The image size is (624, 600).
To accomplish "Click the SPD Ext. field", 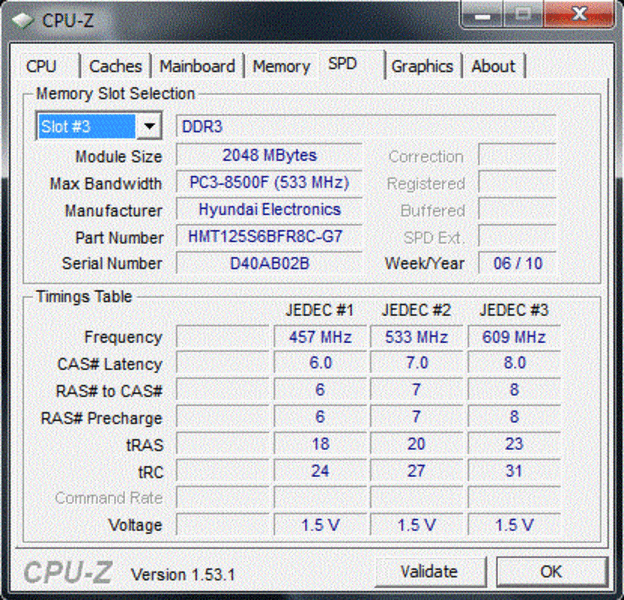I will click(517, 236).
